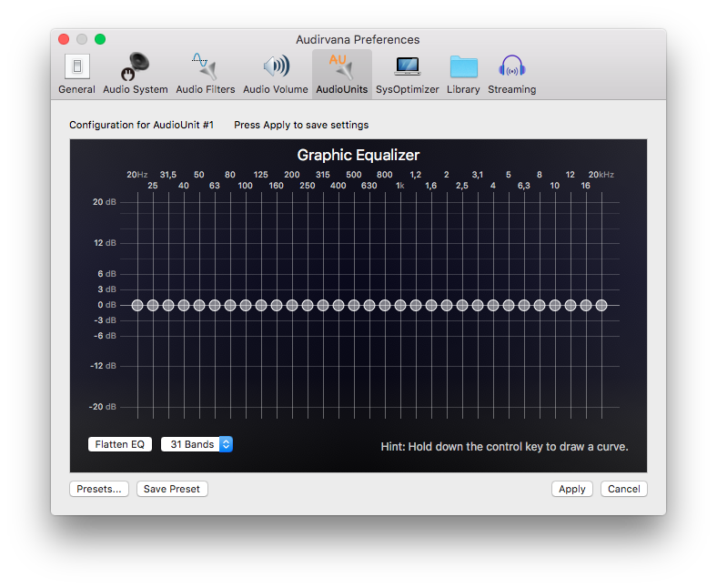Viewport: 717px width, 588px height.
Task: Click the '-20 dB' scale label
Action: click(103, 407)
